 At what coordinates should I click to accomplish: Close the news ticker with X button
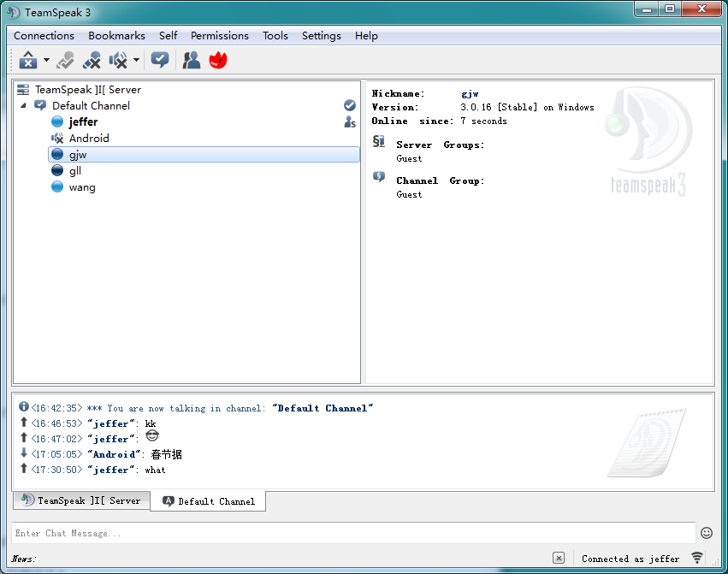coord(559,558)
